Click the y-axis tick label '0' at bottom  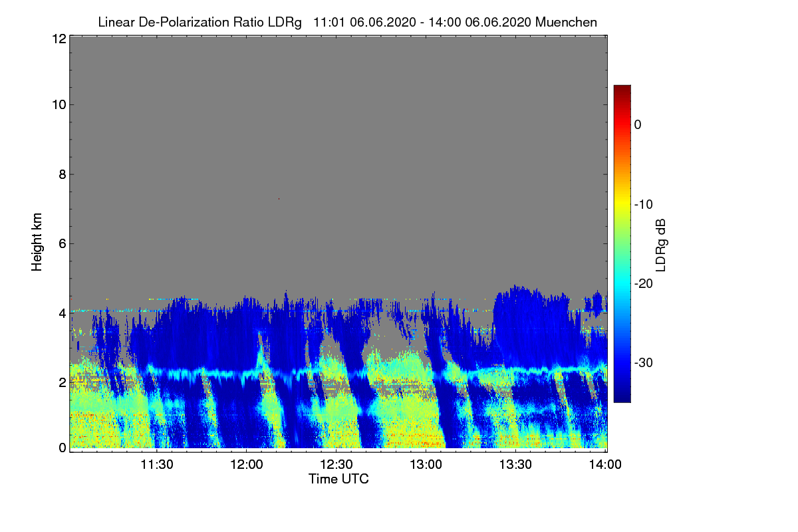(x=61, y=448)
